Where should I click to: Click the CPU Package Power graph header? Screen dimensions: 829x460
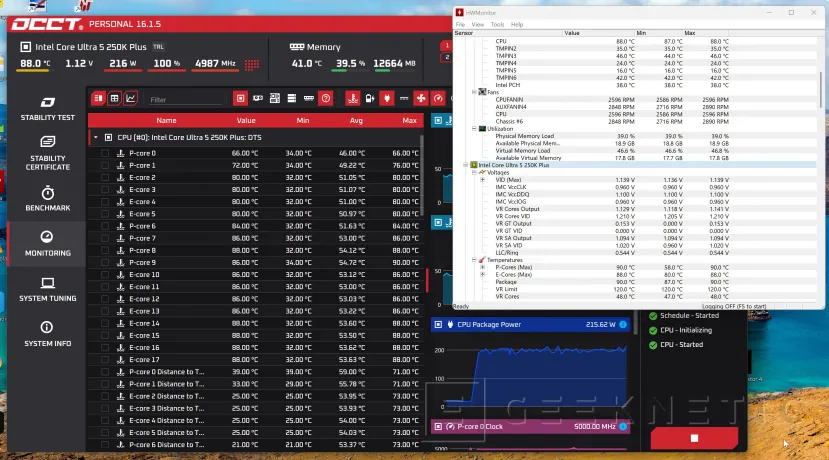[x=531, y=325]
